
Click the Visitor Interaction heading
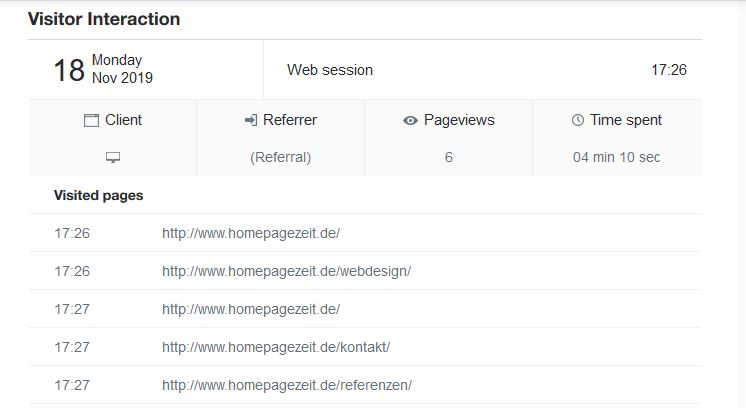pos(104,19)
